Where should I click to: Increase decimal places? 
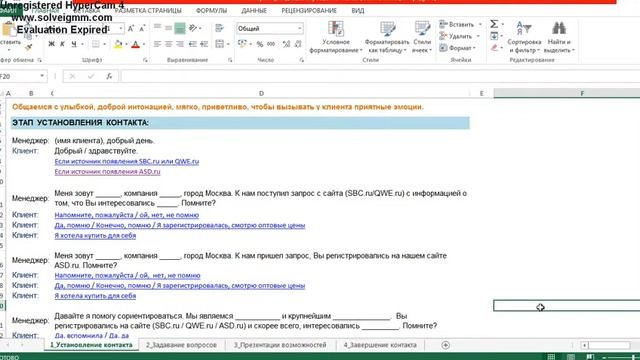point(286,44)
